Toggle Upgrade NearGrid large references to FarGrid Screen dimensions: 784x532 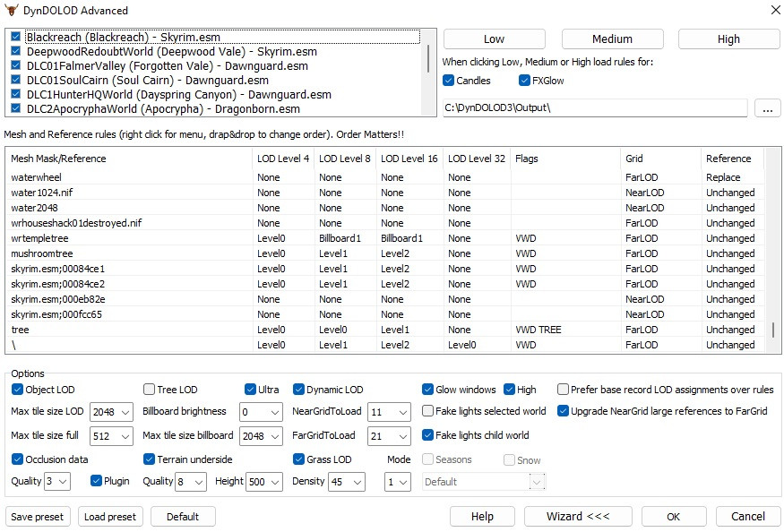pyautogui.click(x=563, y=411)
